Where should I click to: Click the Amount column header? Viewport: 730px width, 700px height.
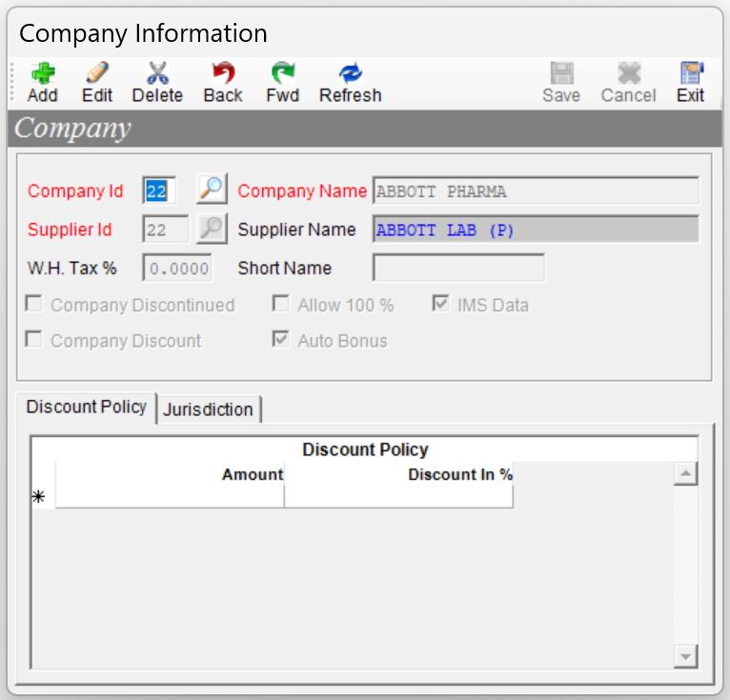pos(170,474)
